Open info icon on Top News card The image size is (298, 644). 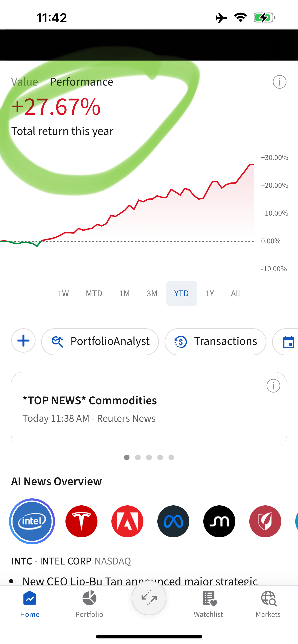273,386
